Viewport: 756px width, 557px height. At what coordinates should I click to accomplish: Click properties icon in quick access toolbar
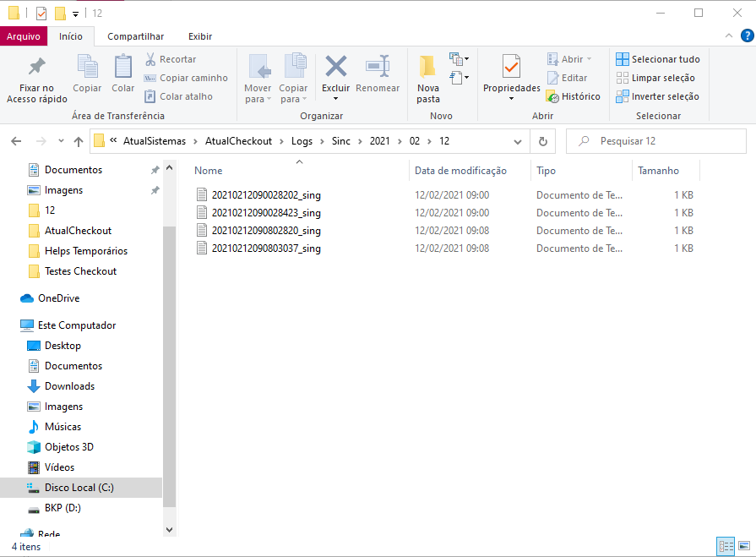(x=41, y=13)
